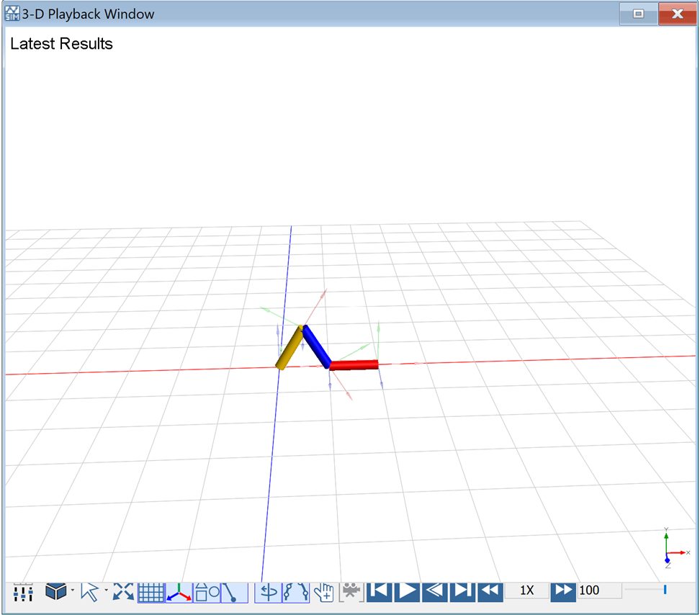Play the 3-D animation
Screen dimensions: 700x615
(407, 592)
